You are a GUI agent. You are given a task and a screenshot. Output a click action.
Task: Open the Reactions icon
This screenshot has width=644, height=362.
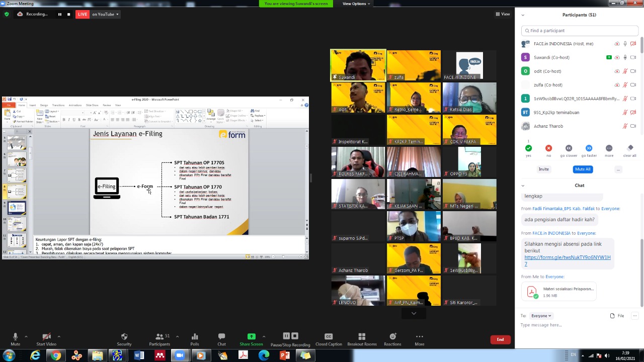point(392,337)
